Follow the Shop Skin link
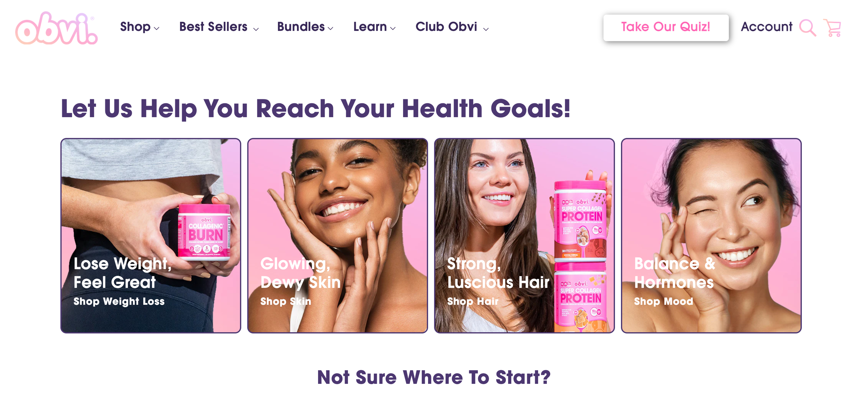The image size is (868, 400). coord(285,301)
